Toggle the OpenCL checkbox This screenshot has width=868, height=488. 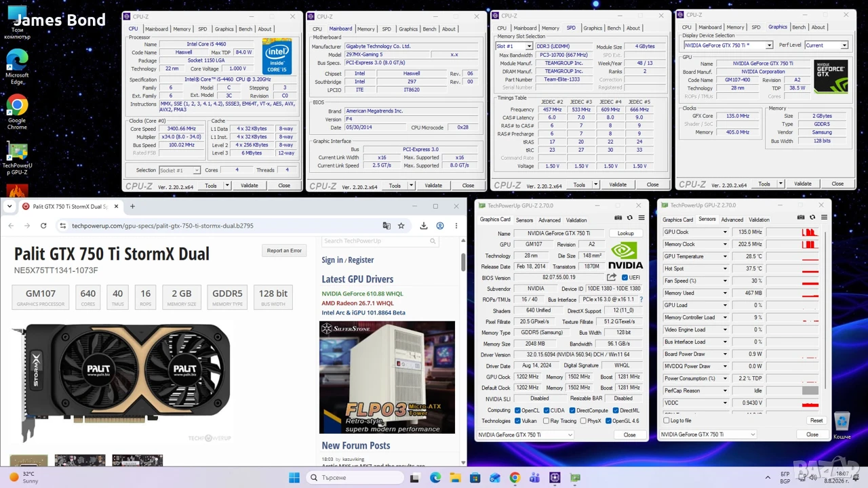(517, 410)
